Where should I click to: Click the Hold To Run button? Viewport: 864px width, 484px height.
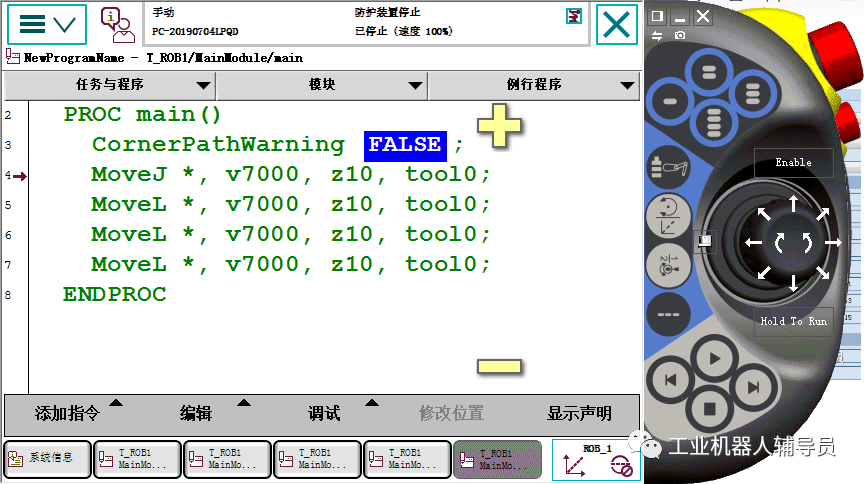coord(793,321)
